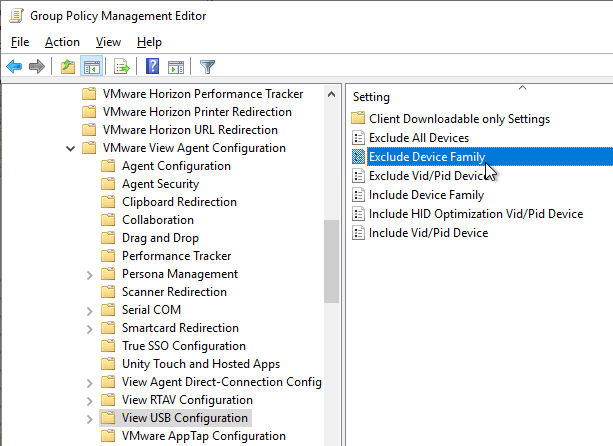Select "Include HID Optimization Vid/Pid Device" text
This screenshot has width=613, height=446.
476,213
